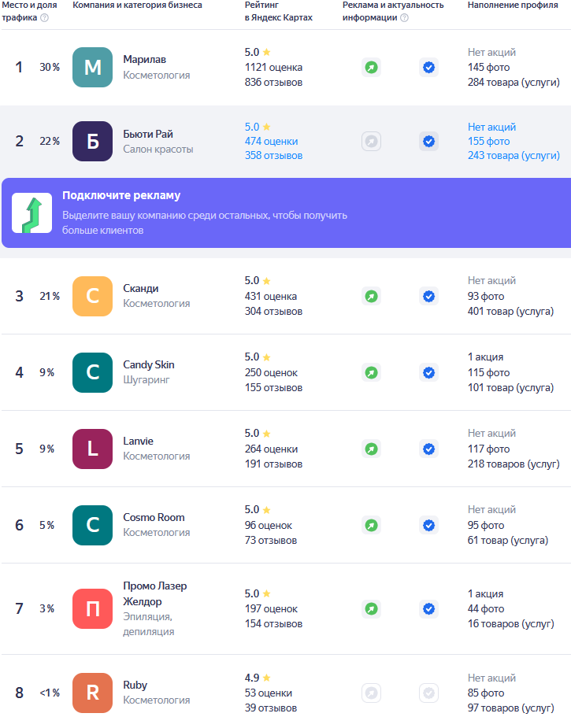571x728 pixels.
Task: Click the red Промо Лазер Желдор avatar
Action: point(93,608)
